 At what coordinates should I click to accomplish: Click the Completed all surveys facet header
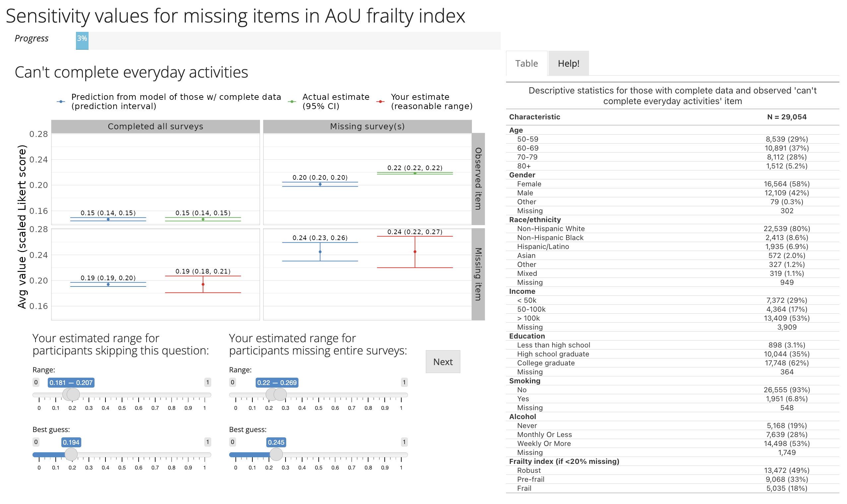tap(156, 126)
